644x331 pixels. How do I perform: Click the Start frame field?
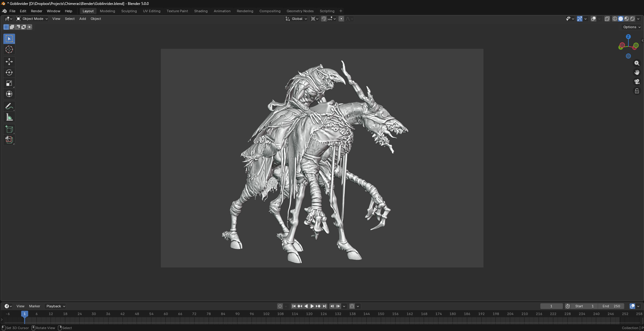585,306
